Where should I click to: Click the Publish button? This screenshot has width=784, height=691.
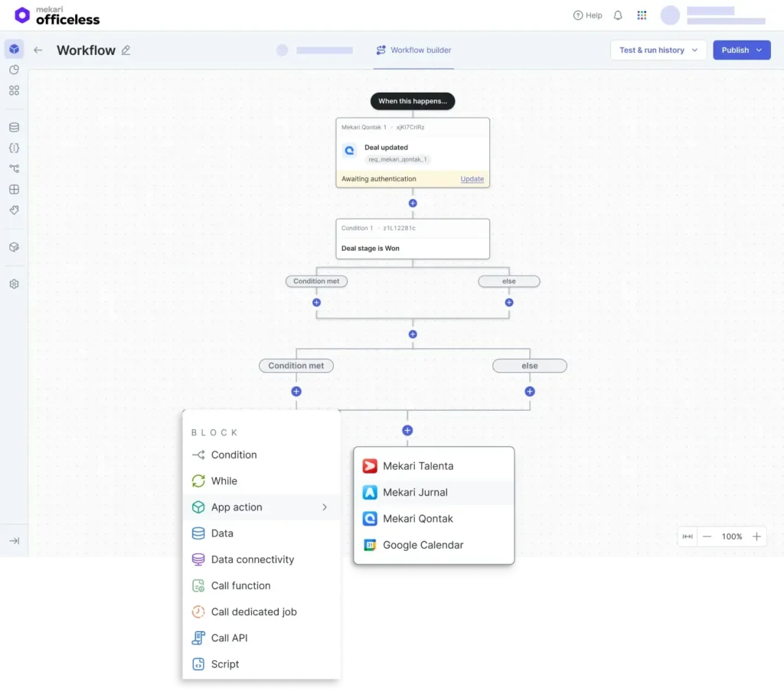(x=735, y=50)
